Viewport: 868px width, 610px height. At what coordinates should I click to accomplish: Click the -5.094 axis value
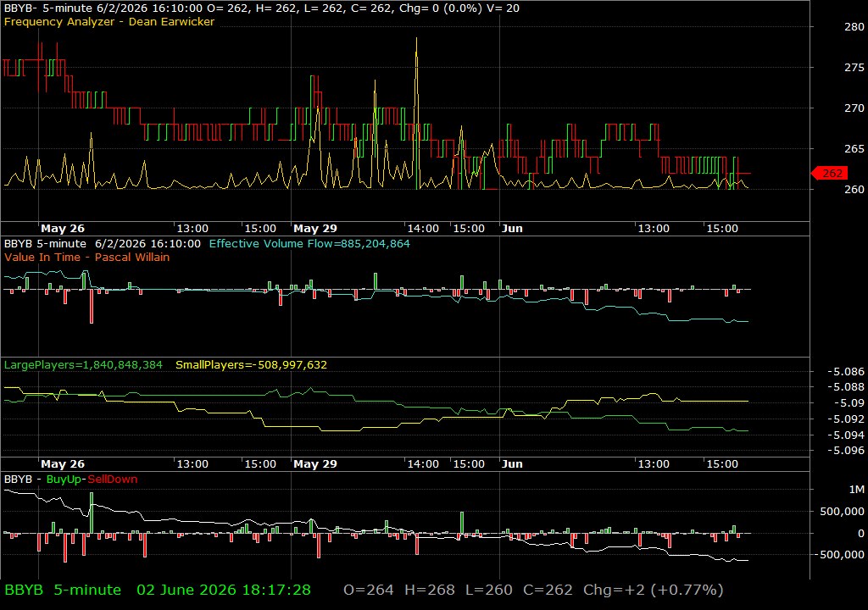pos(845,435)
